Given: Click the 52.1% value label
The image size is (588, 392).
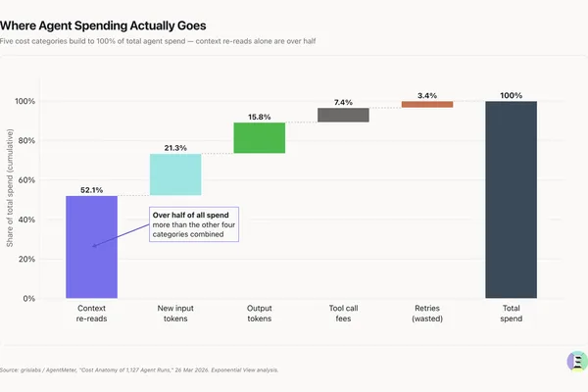Looking at the screenshot, I should (x=91, y=190).
